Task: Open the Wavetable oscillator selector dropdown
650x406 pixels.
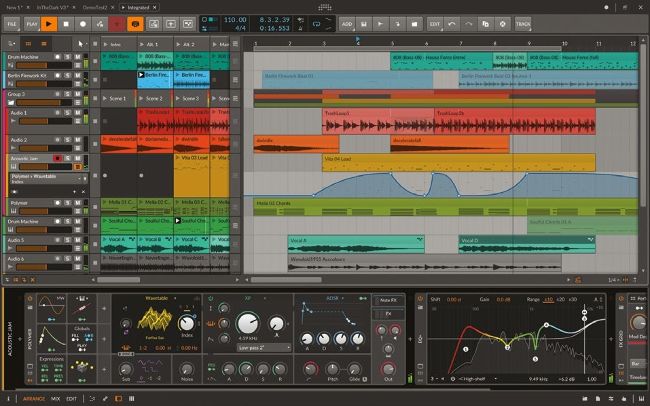Action: point(159,298)
